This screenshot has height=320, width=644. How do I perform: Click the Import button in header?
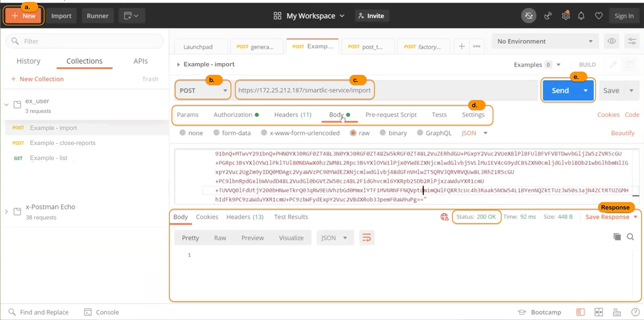click(61, 16)
